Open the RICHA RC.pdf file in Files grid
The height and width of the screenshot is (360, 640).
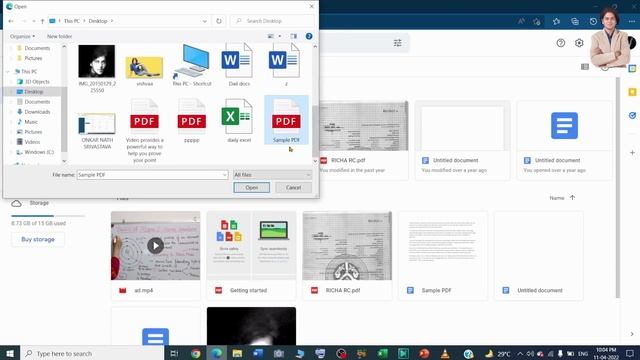347,256
